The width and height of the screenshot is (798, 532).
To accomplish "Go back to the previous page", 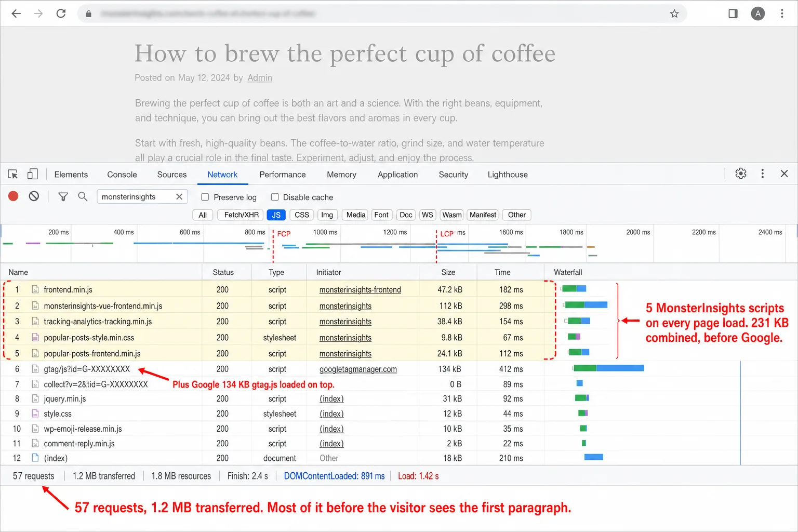I will [16, 14].
